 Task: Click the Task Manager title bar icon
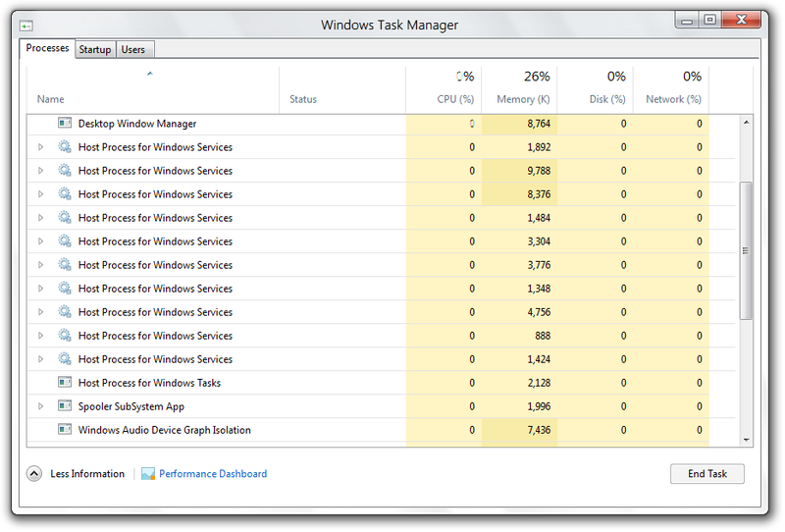pyautogui.click(x=26, y=26)
